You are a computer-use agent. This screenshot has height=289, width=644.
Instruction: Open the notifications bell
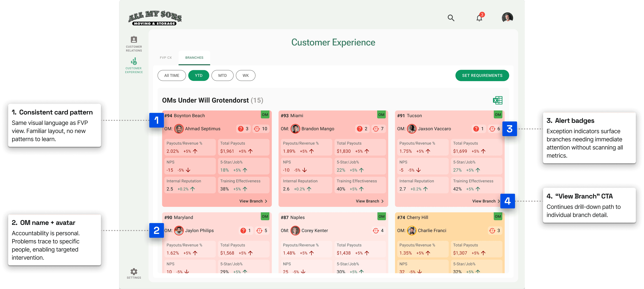(x=479, y=18)
